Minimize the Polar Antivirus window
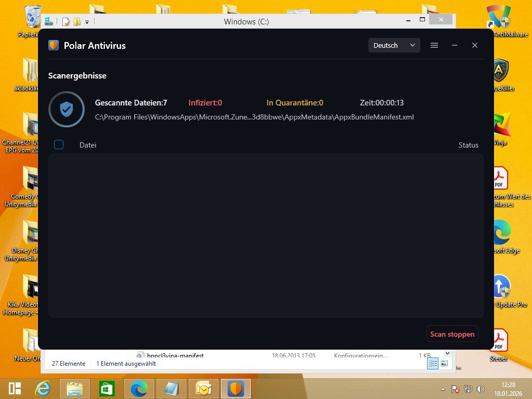This screenshot has height=399, width=532. pyautogui.click(x=455, y=45)
